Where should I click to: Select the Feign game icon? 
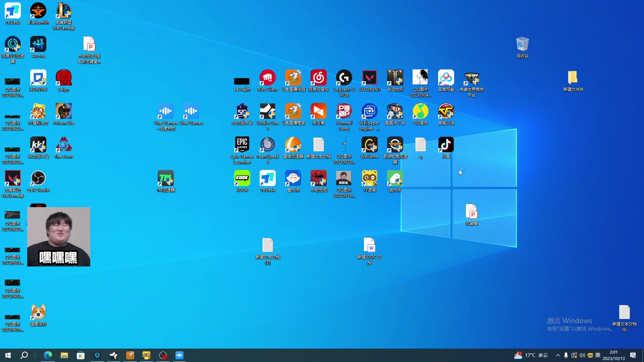(64, 81)
